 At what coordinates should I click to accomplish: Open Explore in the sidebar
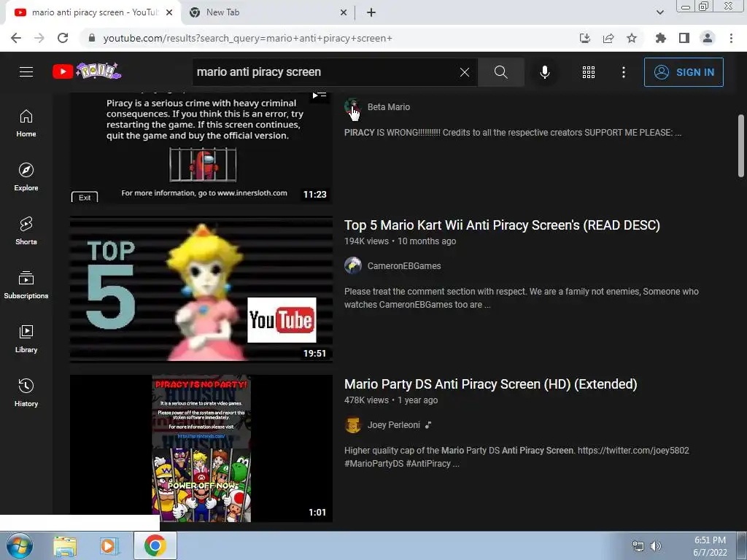click(26, 177)
